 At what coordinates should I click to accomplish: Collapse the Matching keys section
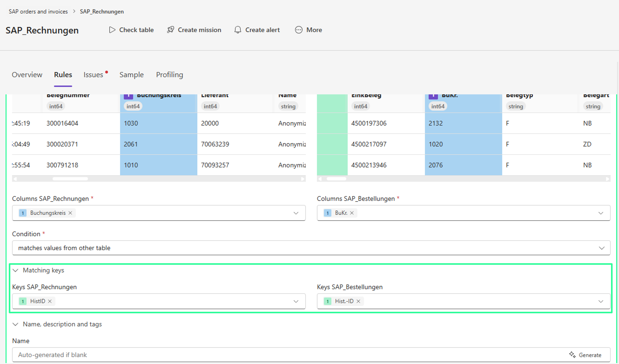tap(15, 270)
